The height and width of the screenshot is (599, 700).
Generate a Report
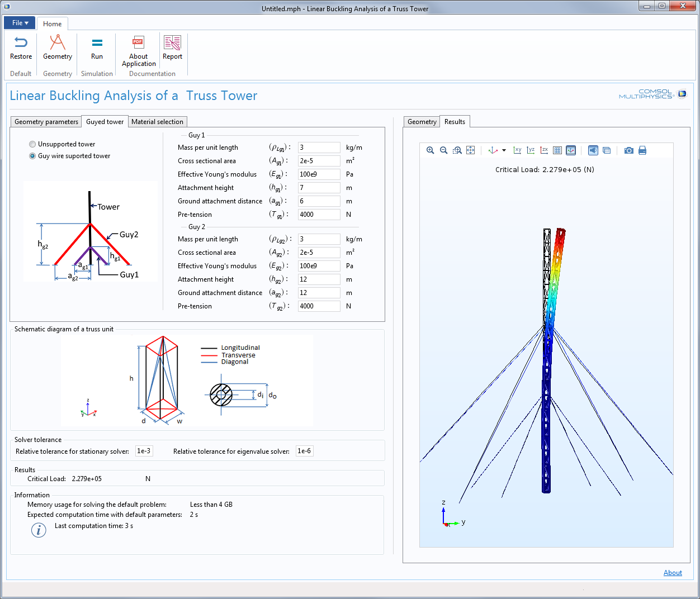172,47
